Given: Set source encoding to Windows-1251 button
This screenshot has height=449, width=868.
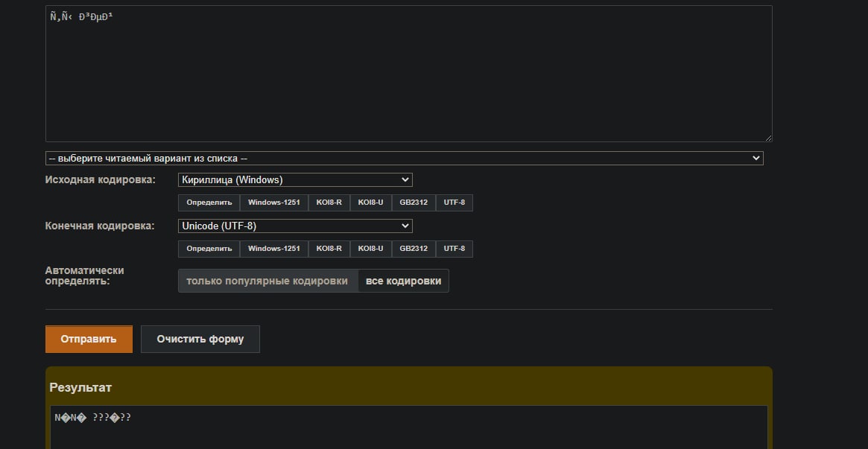Looking at the screenshot, I should point(274,203).
